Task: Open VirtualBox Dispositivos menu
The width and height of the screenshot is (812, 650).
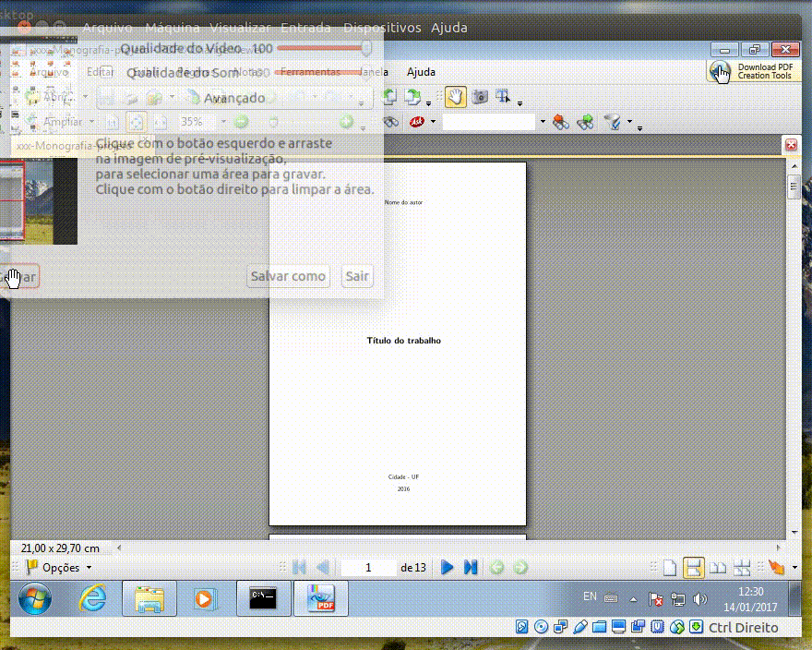Action: (382, 28)
